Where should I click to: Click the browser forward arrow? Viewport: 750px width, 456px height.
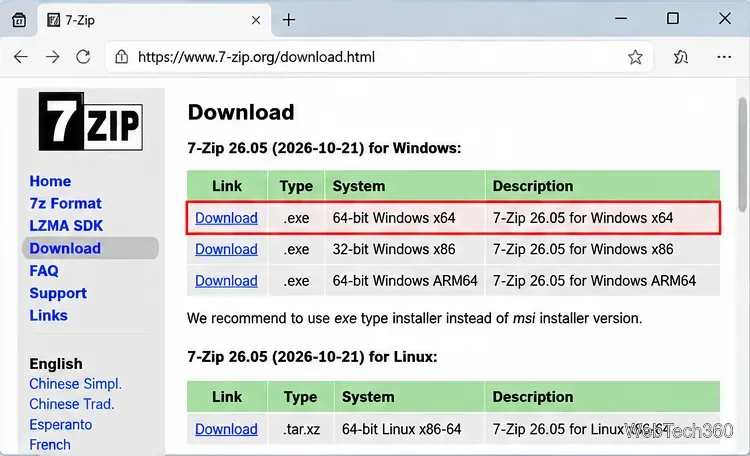point(52,57)
